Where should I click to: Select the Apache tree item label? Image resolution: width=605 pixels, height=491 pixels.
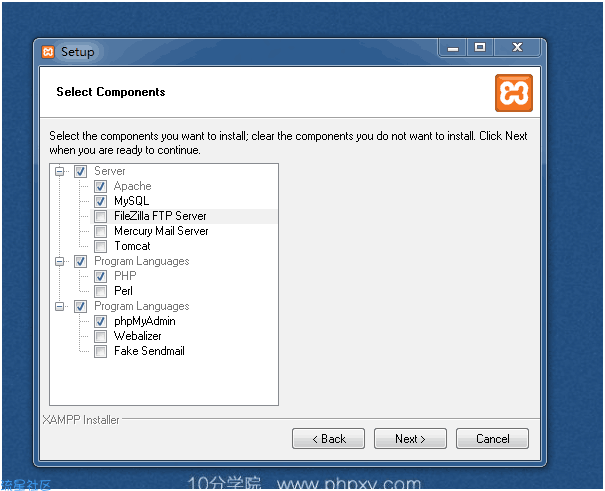point(132,186)
